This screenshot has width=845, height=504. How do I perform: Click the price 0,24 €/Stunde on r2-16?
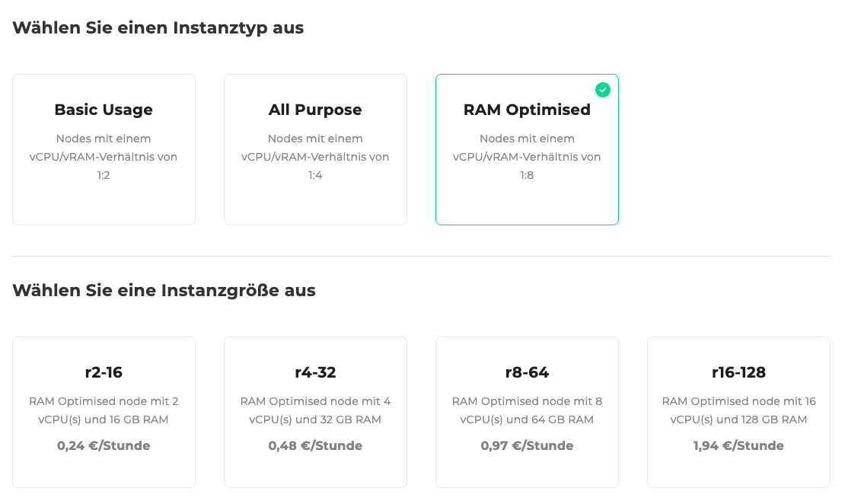tap(104, 445)
